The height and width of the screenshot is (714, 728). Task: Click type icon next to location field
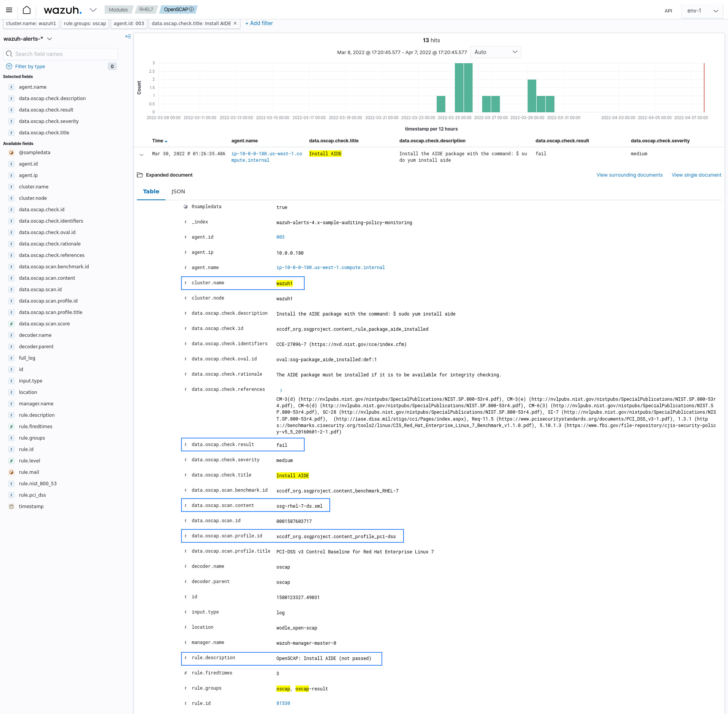point(11,392)
